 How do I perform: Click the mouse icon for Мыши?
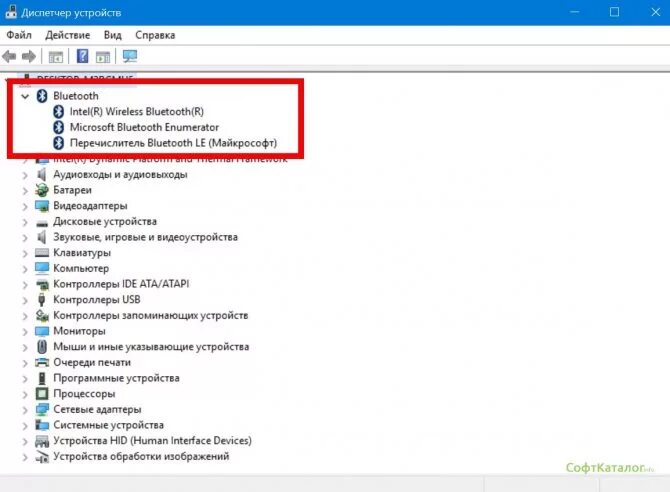coord(42,347)
